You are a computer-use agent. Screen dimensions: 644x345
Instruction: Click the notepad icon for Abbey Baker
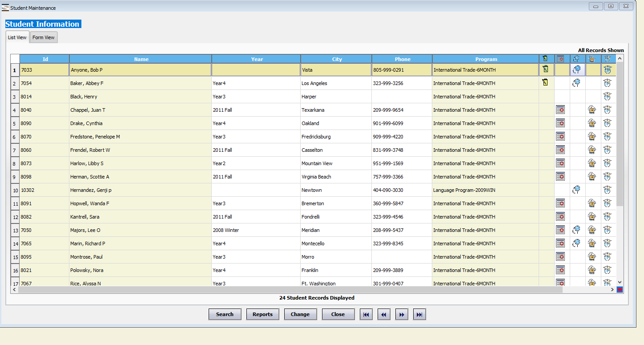(545, 82)
